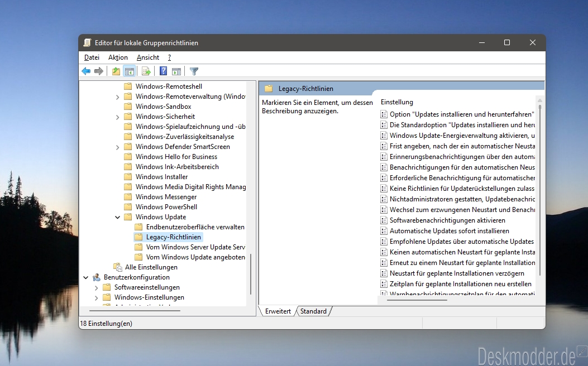Select Windows-Spielaufzeichnung tree item
588x366 pixels.
(190, 127)
